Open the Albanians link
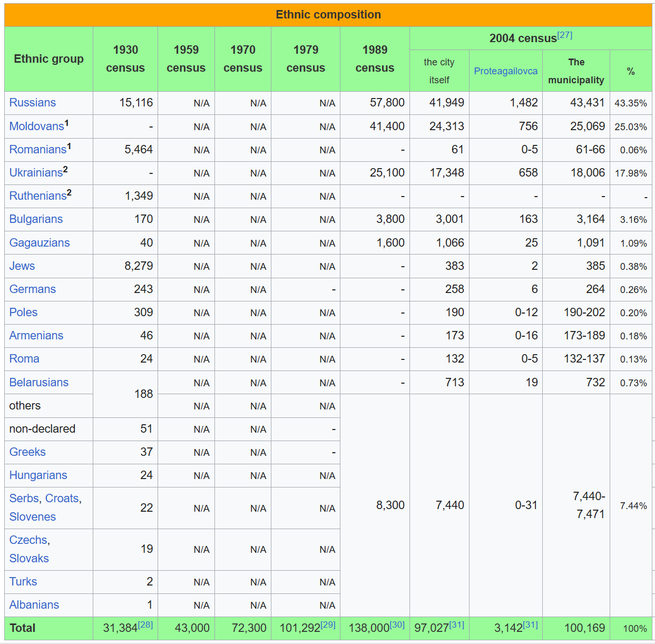The width and height of the screenshot is (655, 644). [34, 605]
